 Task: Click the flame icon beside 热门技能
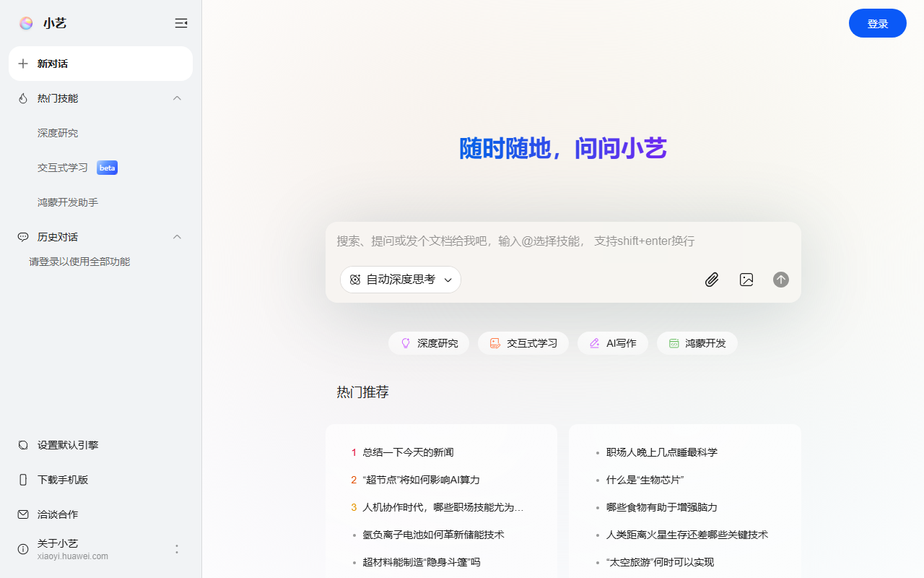(23, 98)
